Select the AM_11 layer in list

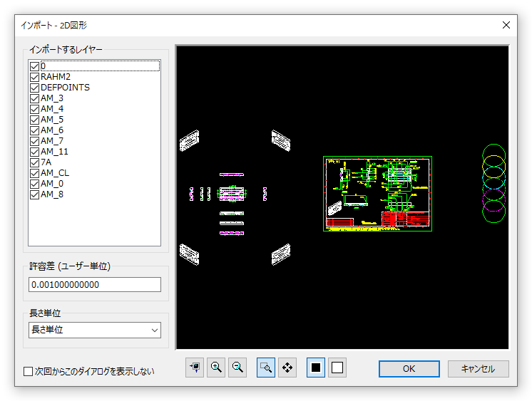[54, 152]
